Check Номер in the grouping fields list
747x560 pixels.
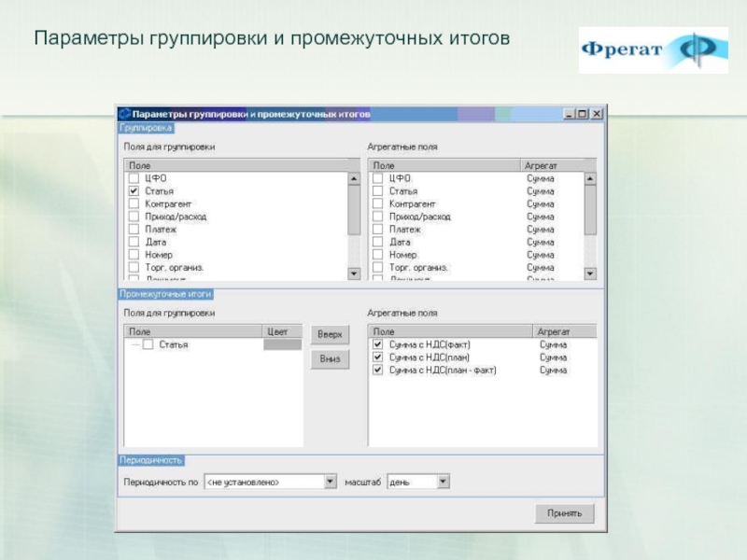[x=134, y=255]
